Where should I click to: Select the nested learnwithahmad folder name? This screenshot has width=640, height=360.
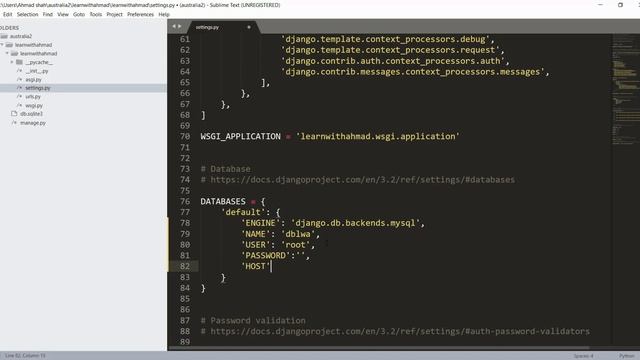tap(38, 53)
